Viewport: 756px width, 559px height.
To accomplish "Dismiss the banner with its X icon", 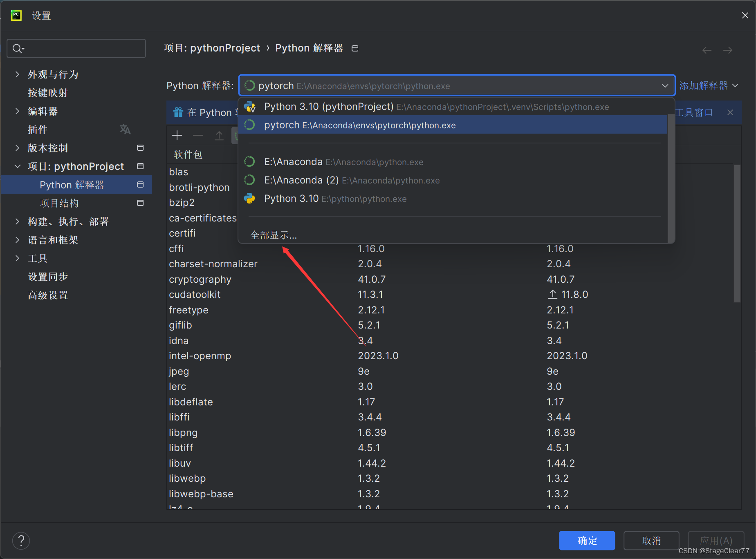I will 730,112.
